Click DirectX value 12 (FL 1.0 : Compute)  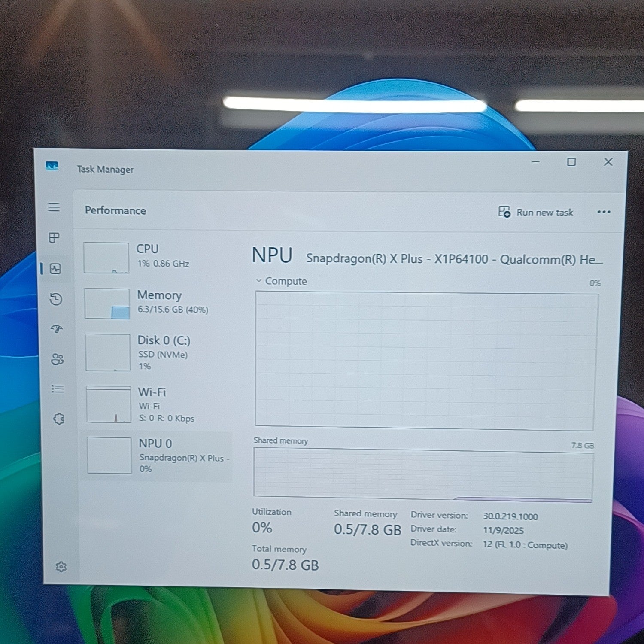(525, 545)
